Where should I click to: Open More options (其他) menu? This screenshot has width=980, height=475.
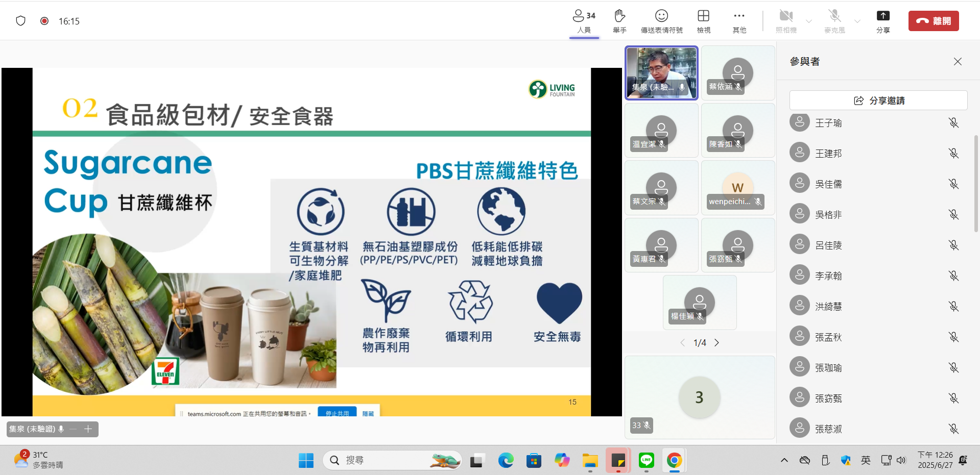click(x=739, y=21)
